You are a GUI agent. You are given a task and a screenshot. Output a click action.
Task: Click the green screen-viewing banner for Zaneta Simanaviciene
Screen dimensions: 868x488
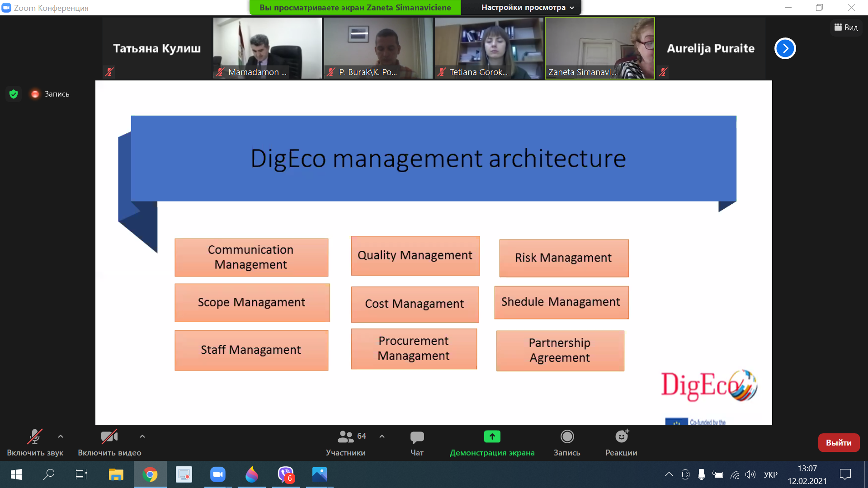click(355, 7)
